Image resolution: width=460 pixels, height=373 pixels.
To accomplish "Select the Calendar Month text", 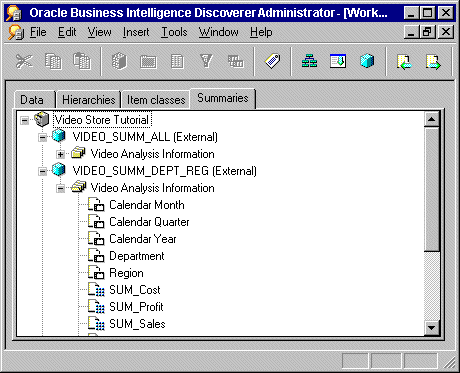I will [147, 205].
